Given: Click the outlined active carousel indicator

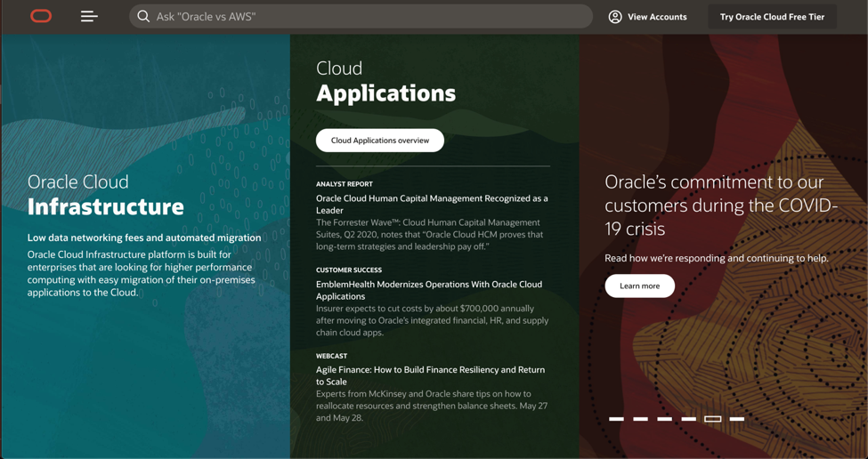Looking at the screenshot, I should coord(712,419).
